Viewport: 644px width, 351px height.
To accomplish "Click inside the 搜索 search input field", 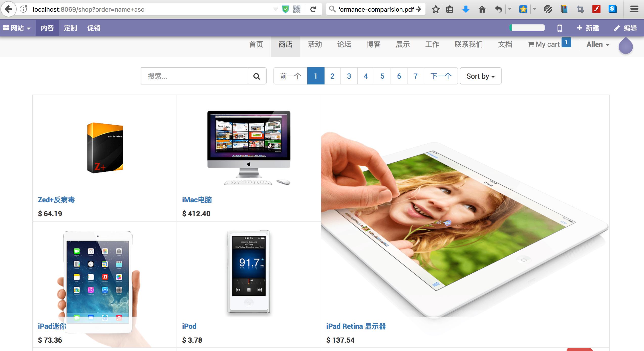I will point(192,76).
